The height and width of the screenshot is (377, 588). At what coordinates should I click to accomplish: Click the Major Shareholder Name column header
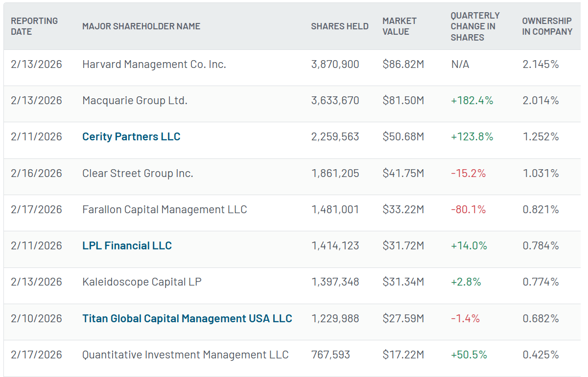coord(141,26)
